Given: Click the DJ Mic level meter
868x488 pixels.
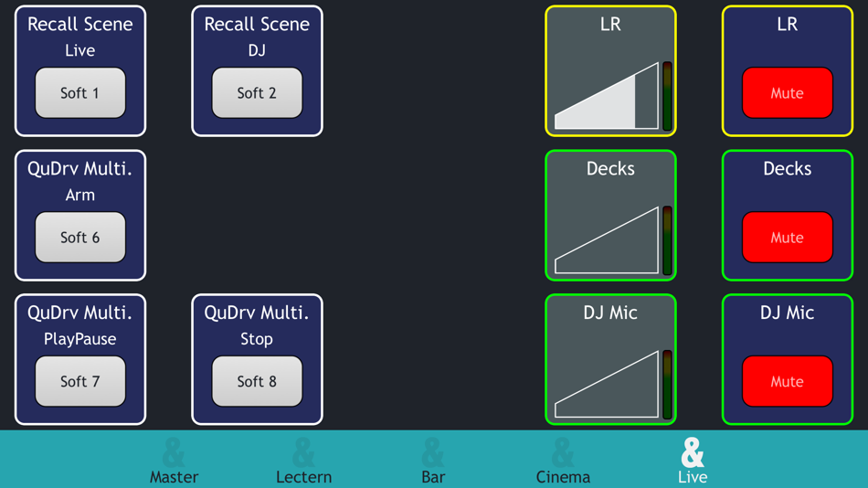Looking at the screenshot, I should (667, 384).
